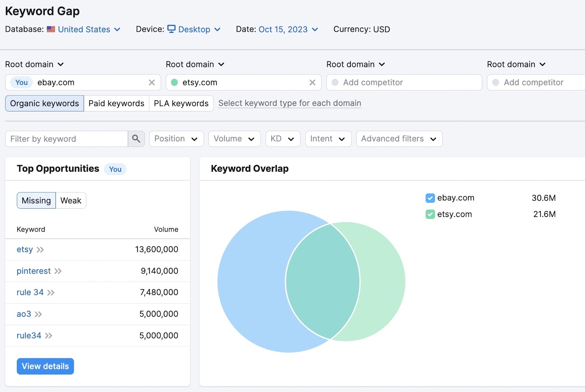Click Select keyword type for each domain link
Image resolution: width=585 pixels, height=392 pixels.
pyautogui.click(x=290, y=103)
